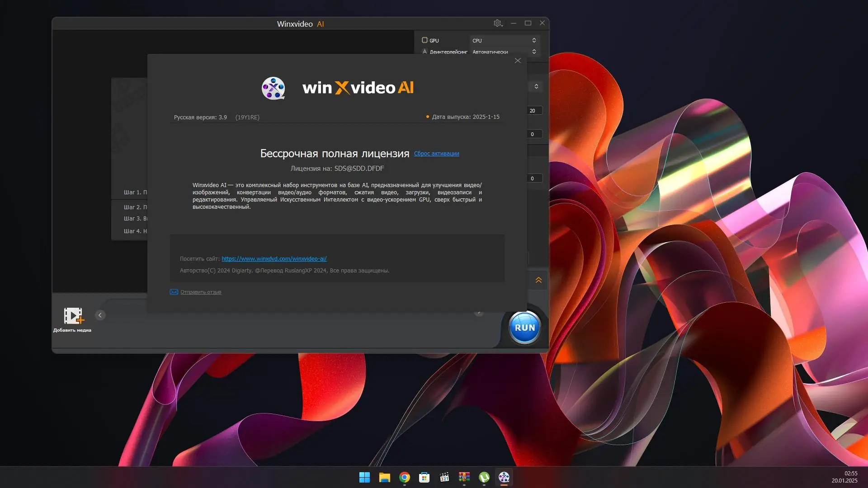Open the winxdvd.com website link
Viewport: 868px width, 488px height.
pyautogui.click(x=274, y=259)
